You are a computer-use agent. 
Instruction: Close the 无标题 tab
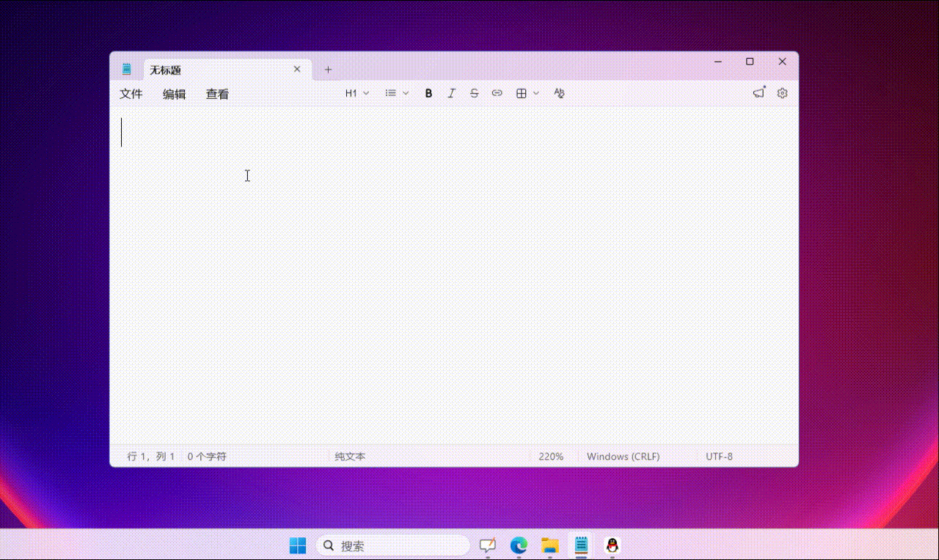pyautogui.click(x=297, y=69)
